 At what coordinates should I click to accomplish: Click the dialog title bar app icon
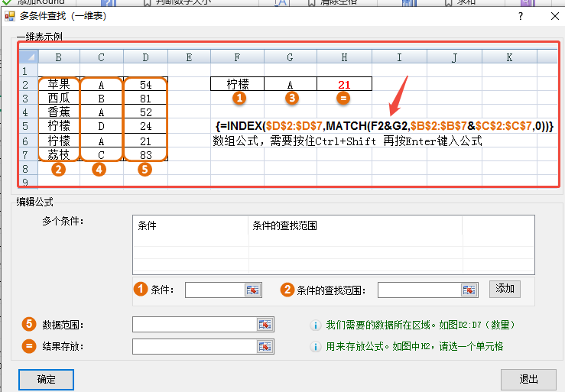[x=10, y=15]
